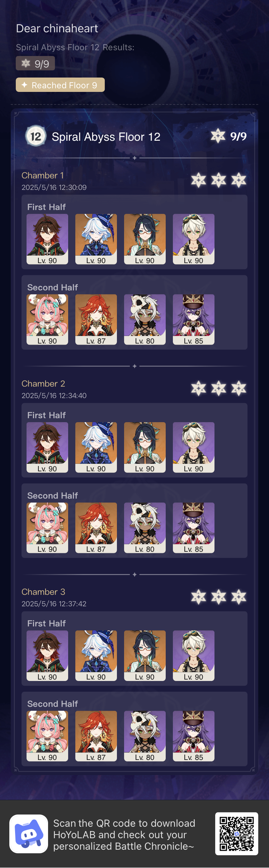Click Chamber 1's third star icon
269x868 pixels.
239,180
